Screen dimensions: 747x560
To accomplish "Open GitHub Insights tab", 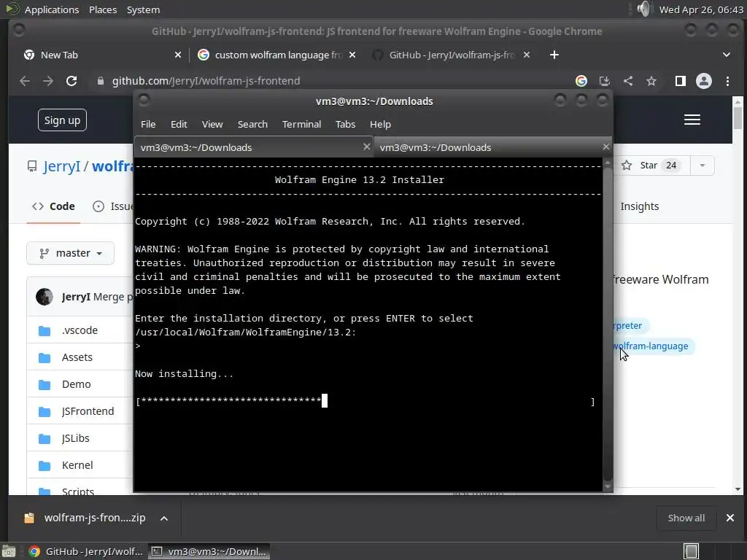I will pyautogui.click(x=639, y=206).
